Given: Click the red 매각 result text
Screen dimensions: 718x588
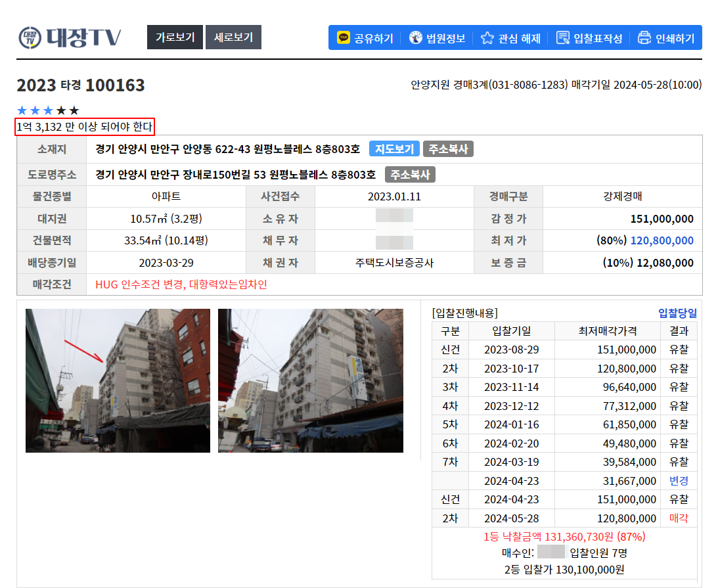Looking at the screenshot, I should point(679,518).
